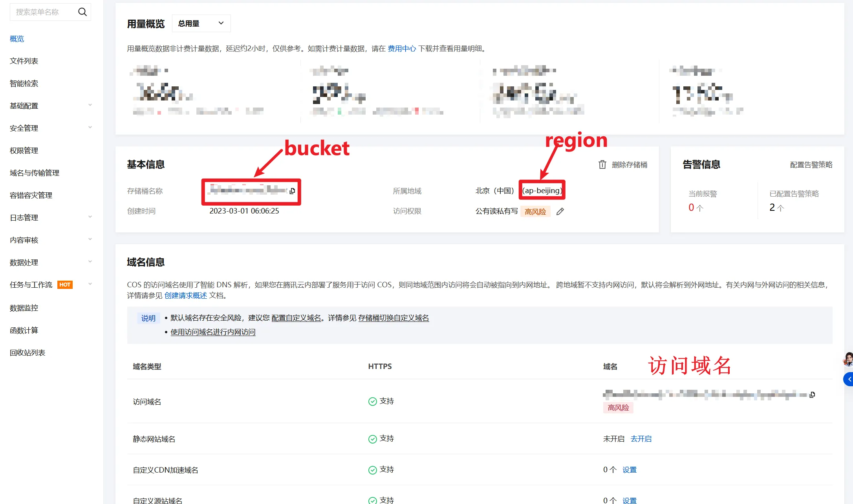853x504 pixels.
Task: Click the HOT badge next to 任务与工作流
Action: click(65, 285)
